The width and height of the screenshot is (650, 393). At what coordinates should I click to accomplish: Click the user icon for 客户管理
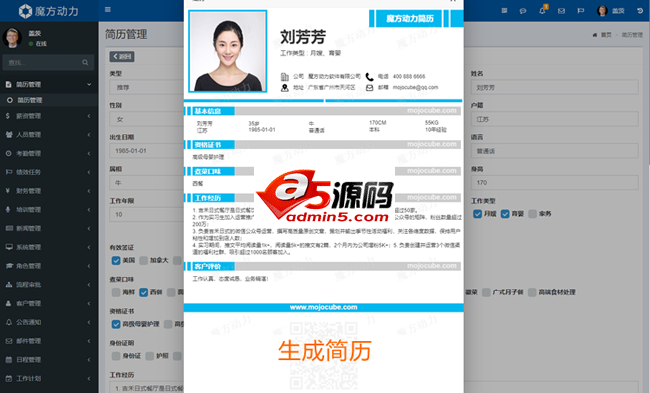click(8, 303)
